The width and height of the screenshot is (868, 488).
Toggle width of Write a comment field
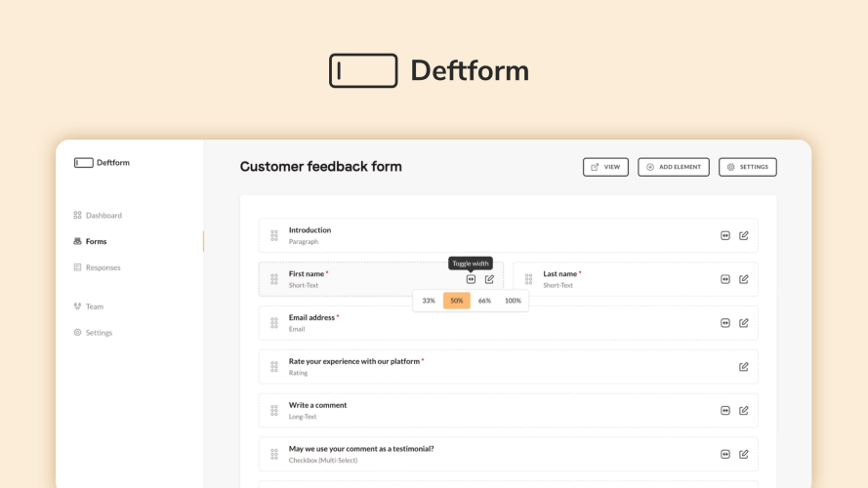[x=725, y=411]
